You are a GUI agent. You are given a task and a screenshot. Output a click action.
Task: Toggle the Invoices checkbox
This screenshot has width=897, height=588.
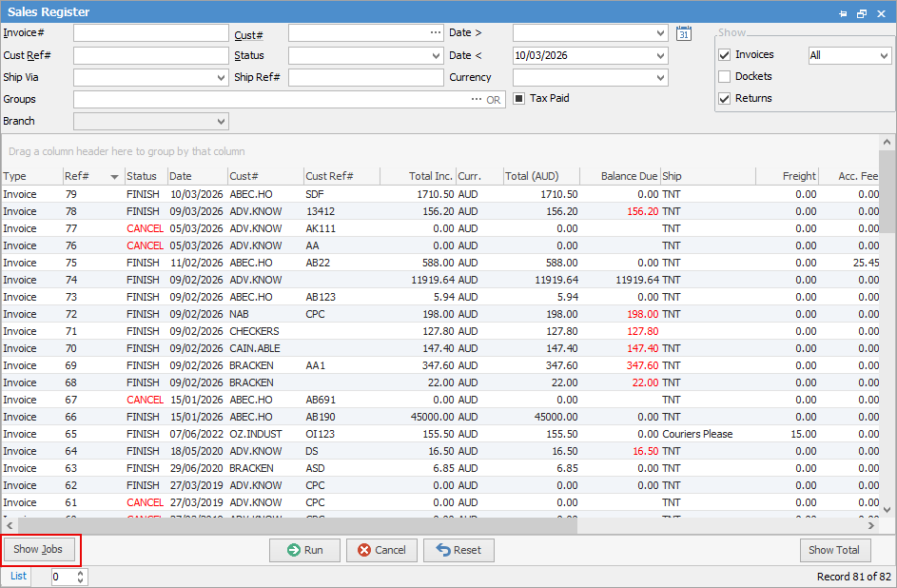(724, 55)
